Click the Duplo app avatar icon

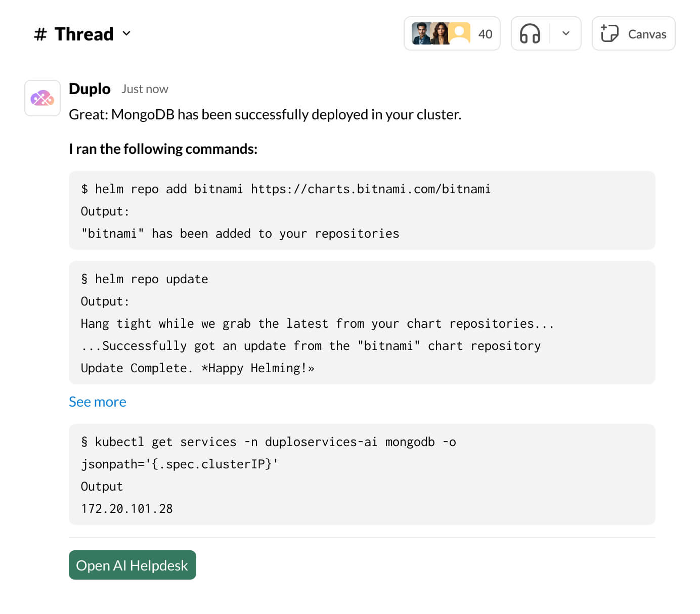point(42,98)
